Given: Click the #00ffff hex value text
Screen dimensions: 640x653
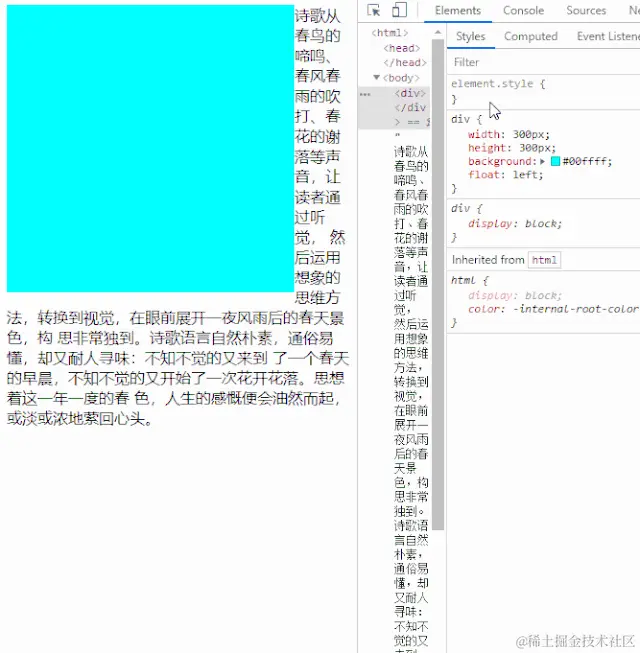Looking at the screenshot, I should click(587, 161).
